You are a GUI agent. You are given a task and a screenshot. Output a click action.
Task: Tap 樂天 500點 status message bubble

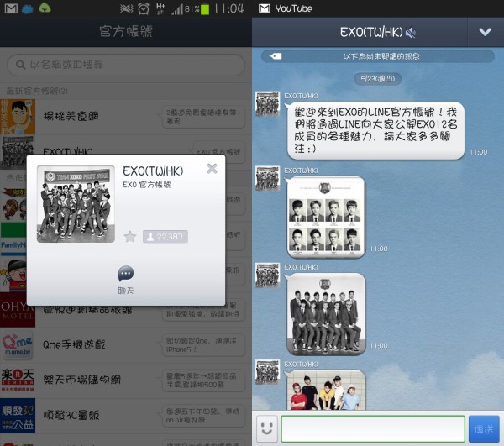[202, 380]
